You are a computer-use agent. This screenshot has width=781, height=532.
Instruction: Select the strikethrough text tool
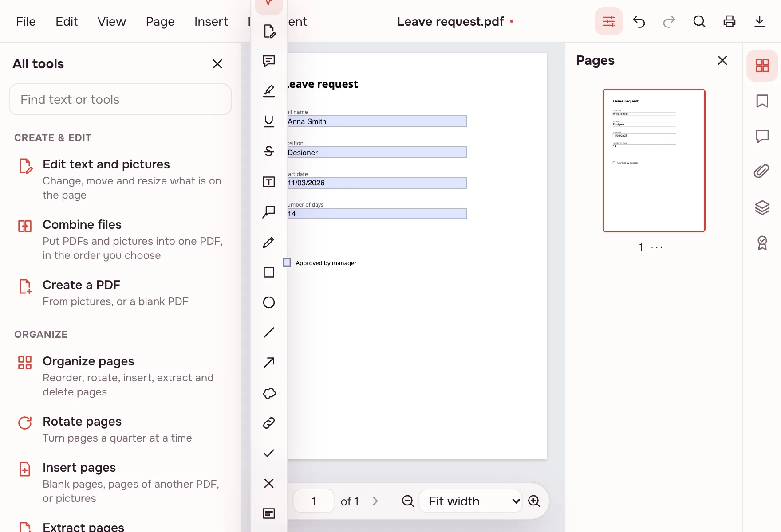269,151
